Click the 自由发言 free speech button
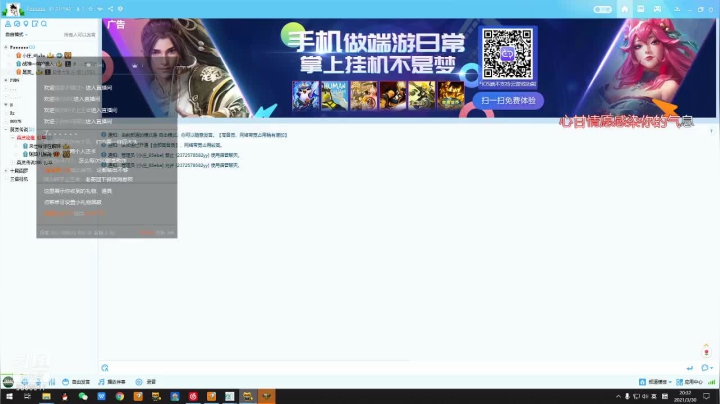 (x=76, y=382)
